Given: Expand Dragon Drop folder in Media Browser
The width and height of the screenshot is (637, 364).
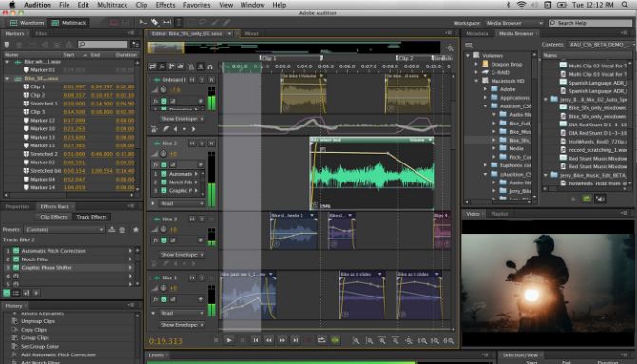Looking at the screenshot, I should click(476, 64).
